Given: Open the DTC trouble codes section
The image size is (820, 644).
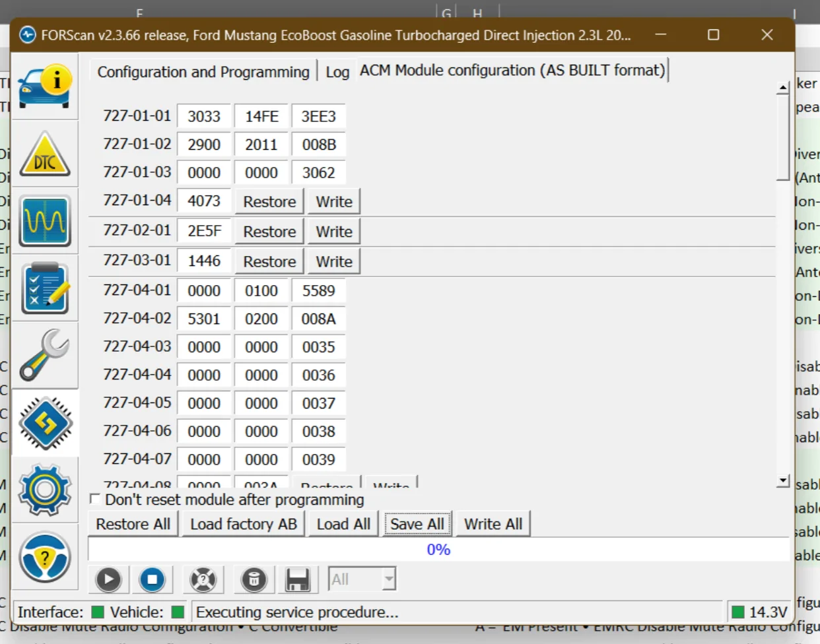Looking at the screenshot, I should point(45,154).
